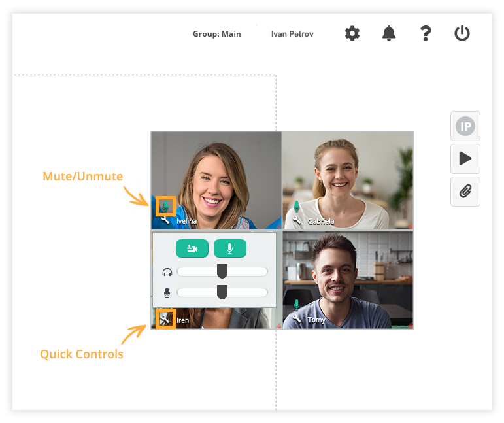Select Ivelina's video tile

216,180
